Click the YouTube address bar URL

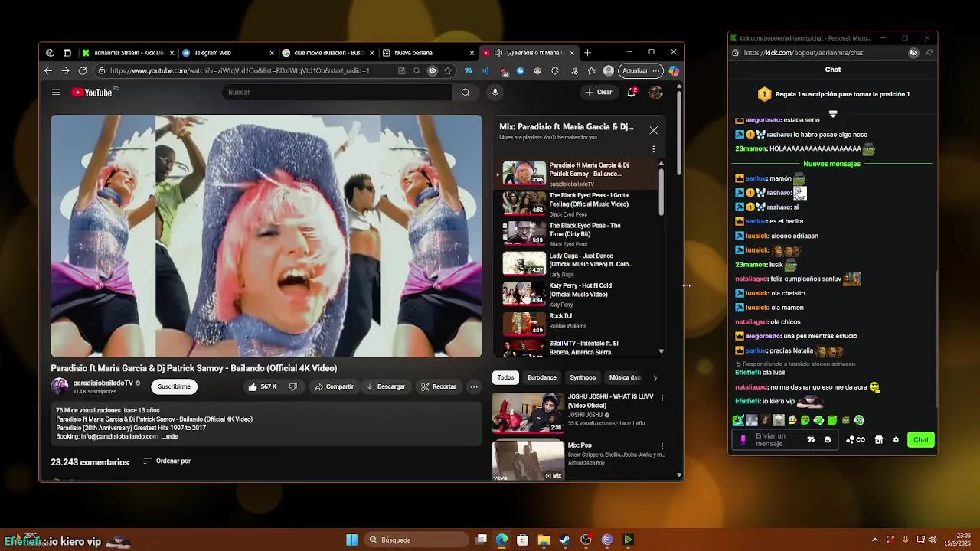coord(240,71)
